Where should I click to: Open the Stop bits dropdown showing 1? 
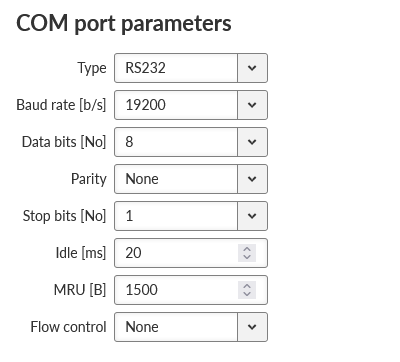191,216
